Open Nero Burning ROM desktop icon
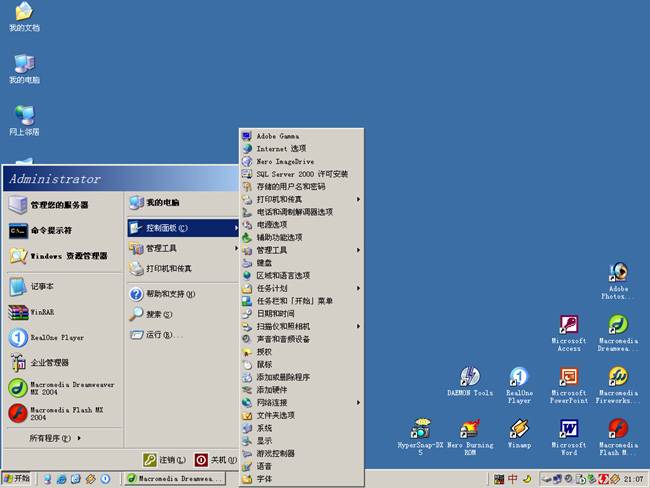 point(468,428)
